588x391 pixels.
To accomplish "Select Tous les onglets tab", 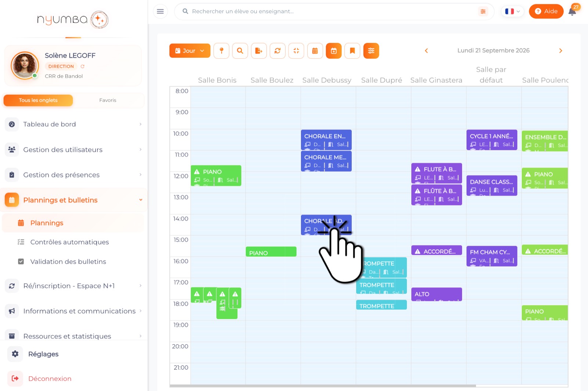I will click(38, 100).
